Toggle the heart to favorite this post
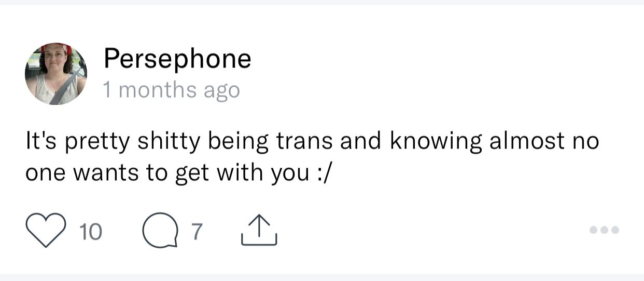The image size is (644, 281). (x=46, y=231)
